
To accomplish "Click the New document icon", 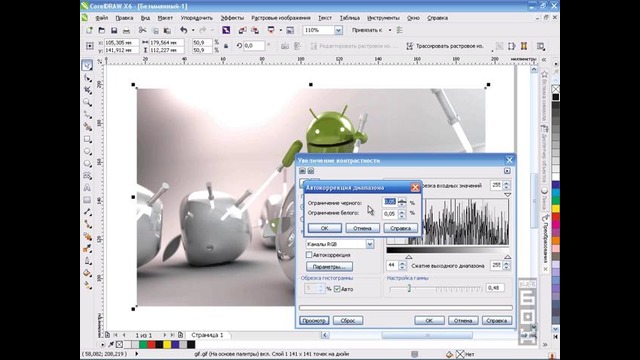I will tap(89, 30).
